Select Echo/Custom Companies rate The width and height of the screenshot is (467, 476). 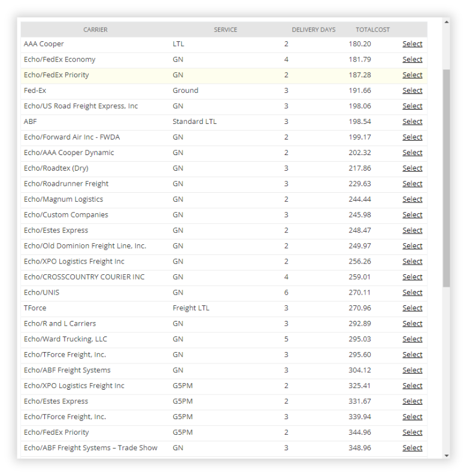[x=413, y=215]
